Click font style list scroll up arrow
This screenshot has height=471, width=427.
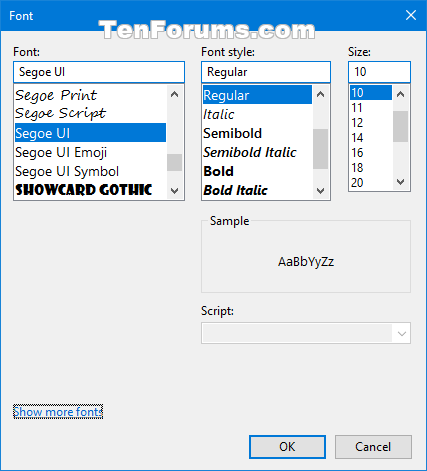(320, 94)
